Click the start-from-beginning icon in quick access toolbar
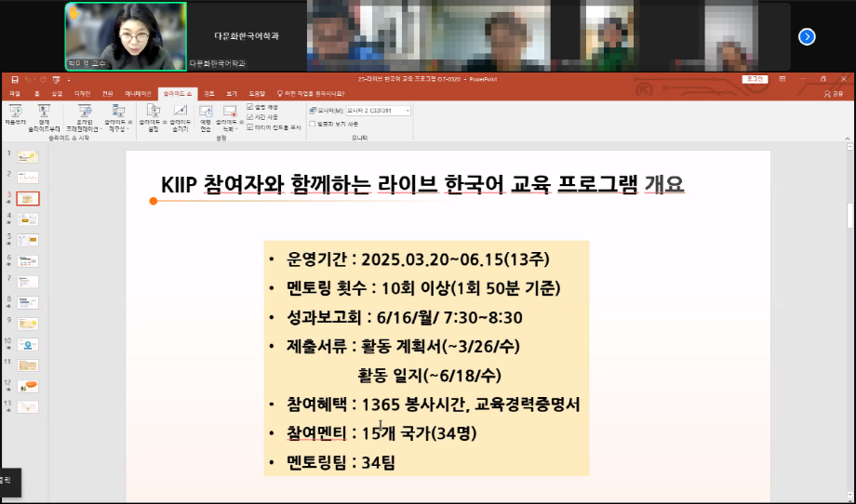The width and height of the screenshot is (856, 504). coord(56,80)
